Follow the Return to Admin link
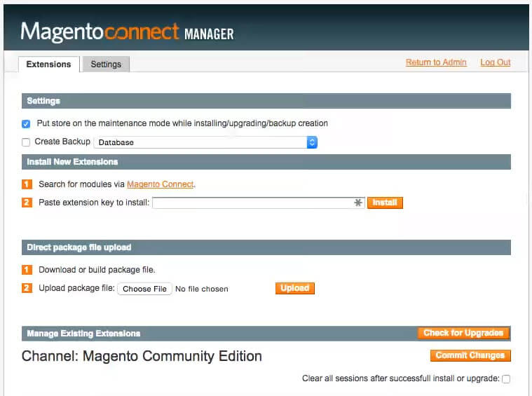This screenshot has height=396, width=532. coord(435,62)
